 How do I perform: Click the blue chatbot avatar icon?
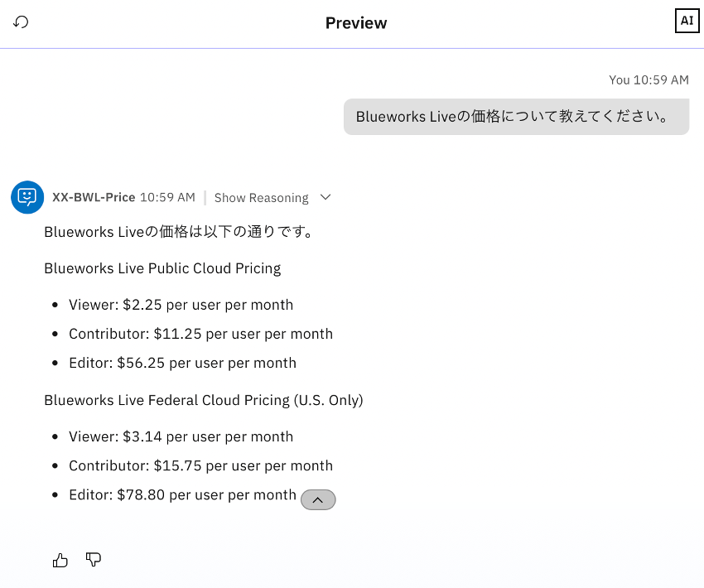click(27, 197)
